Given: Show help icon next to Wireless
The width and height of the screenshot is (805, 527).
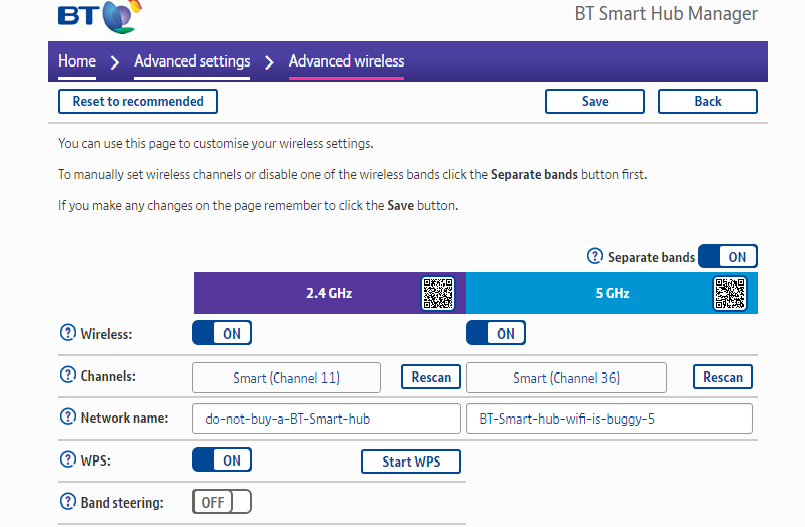Looking at the screenshot, I should pyautogui.click(x=68, y=333).
